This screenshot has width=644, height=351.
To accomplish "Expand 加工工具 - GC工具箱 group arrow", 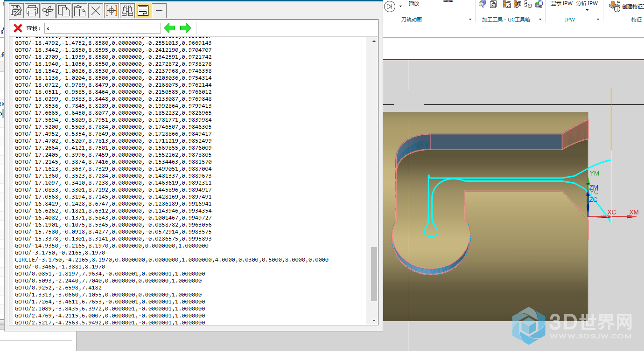I will click(x=540, y=20).
